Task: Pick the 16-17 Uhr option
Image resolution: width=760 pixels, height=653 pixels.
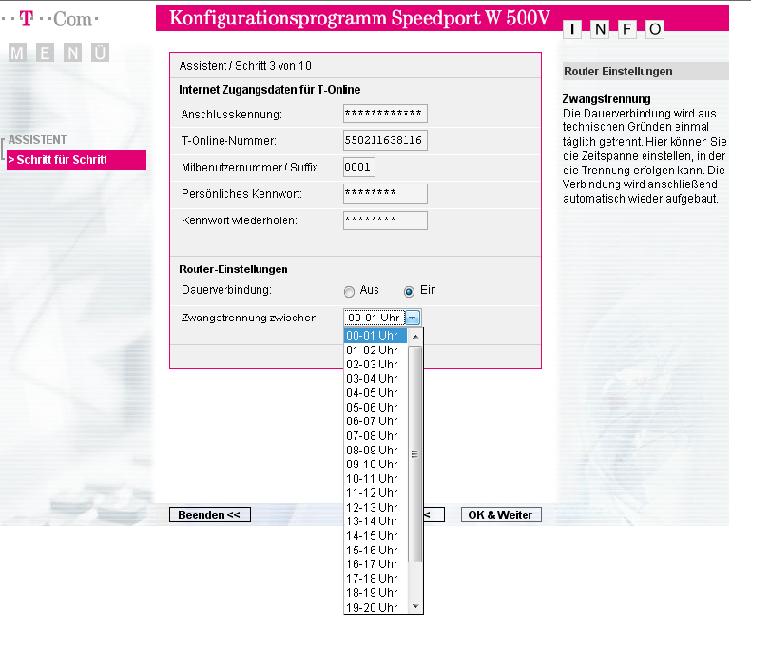Action: coord(375,564)
